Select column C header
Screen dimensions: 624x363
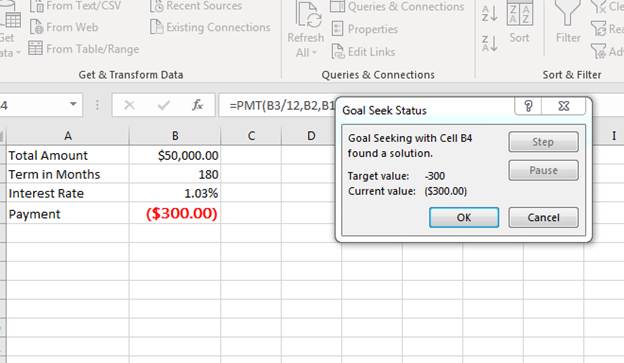click(x=251, y=136)
